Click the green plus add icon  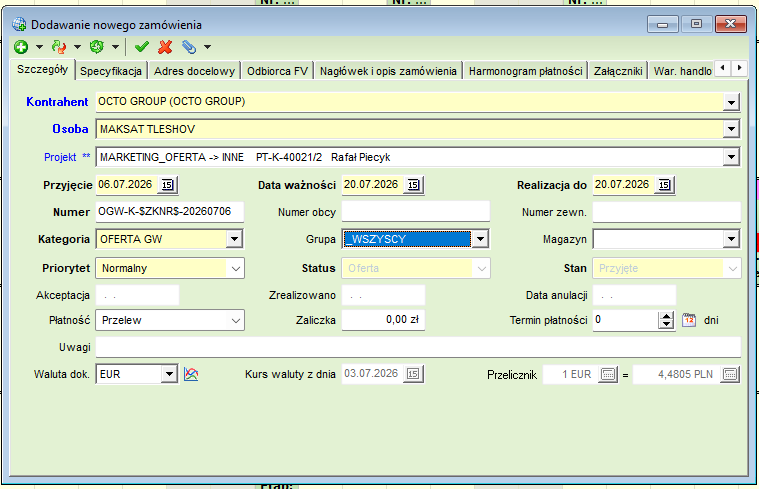[21, 47]
